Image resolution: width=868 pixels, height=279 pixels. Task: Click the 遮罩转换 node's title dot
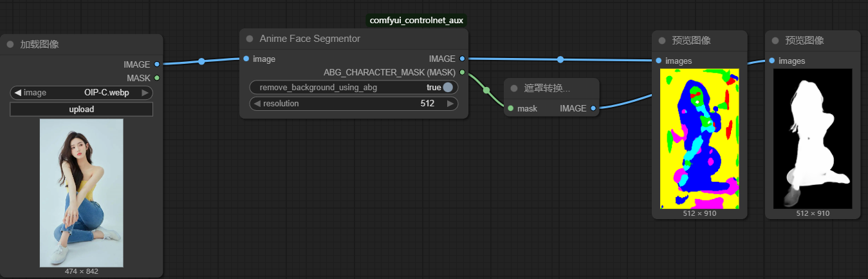(x=514, y=88)
